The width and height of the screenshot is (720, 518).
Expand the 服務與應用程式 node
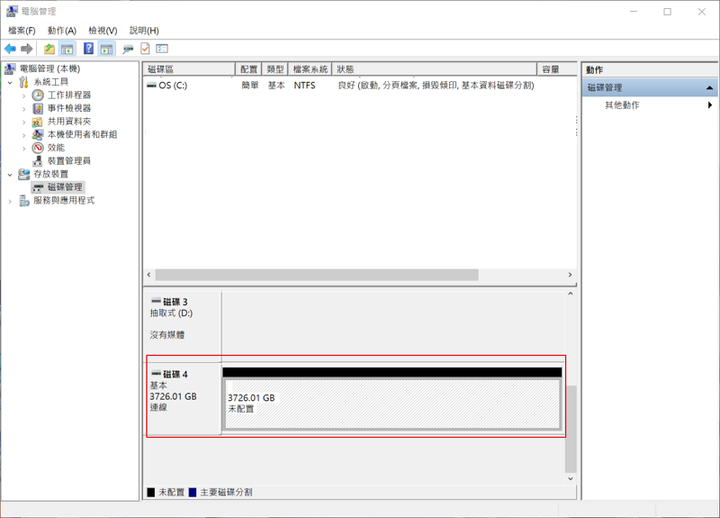coord(10,201)
